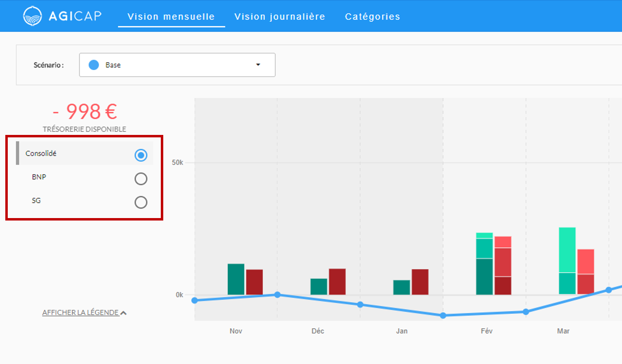Image resolution: width=622 pixels, height=364 pixels.
Task: Click the Mar month axis label
Action: click(x=563, y=331)
